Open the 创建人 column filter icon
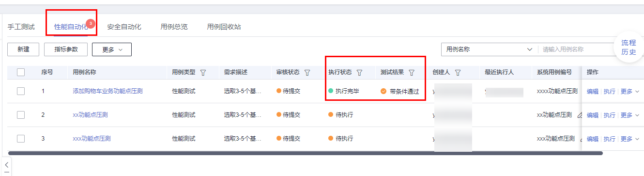 458,72
